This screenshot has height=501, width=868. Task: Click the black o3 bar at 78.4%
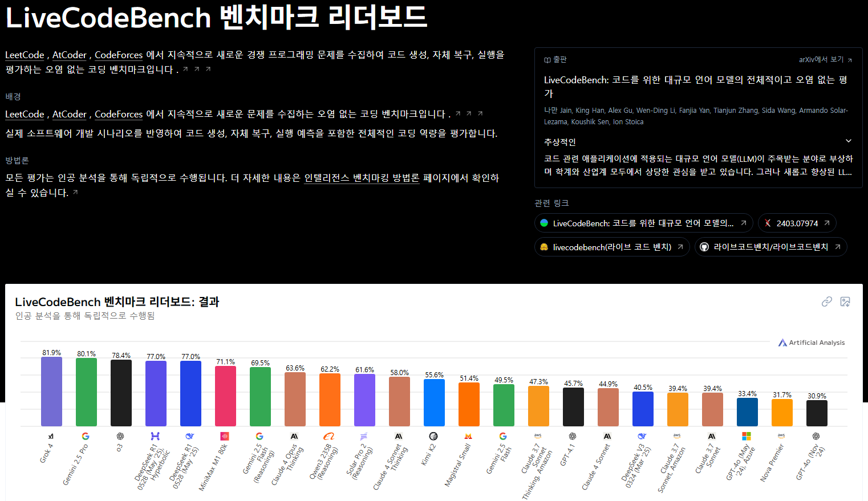[121, 393]
